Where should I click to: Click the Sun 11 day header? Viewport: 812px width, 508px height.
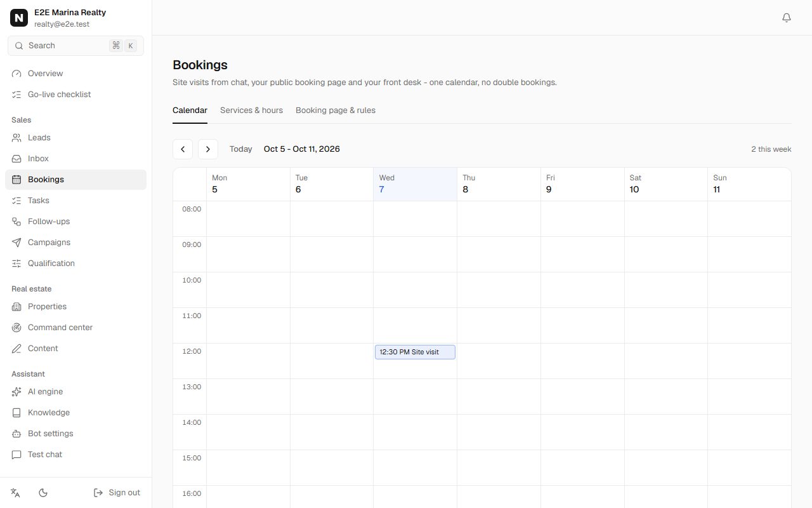(x=749, y=184)
